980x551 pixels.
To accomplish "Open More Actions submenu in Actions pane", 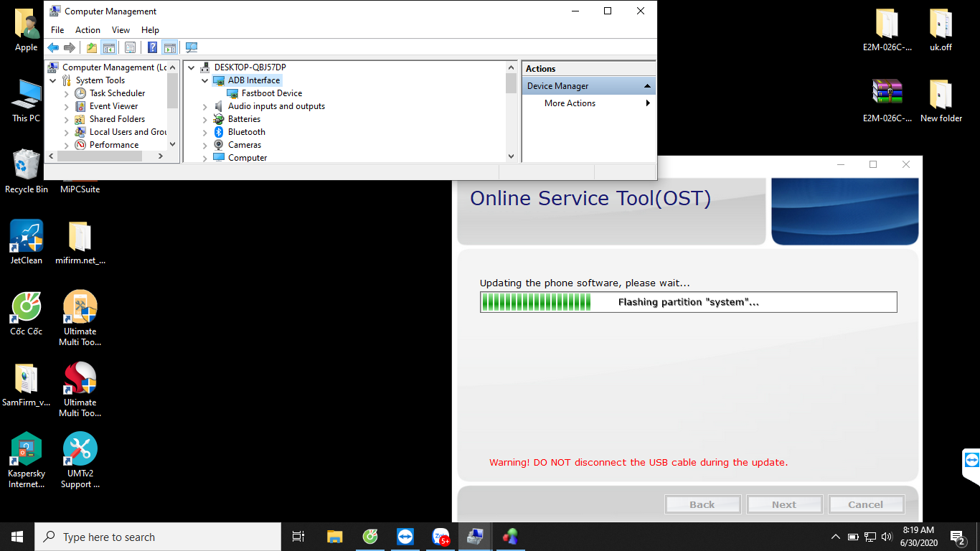I will pyautogui.click(x=588, y=103).
